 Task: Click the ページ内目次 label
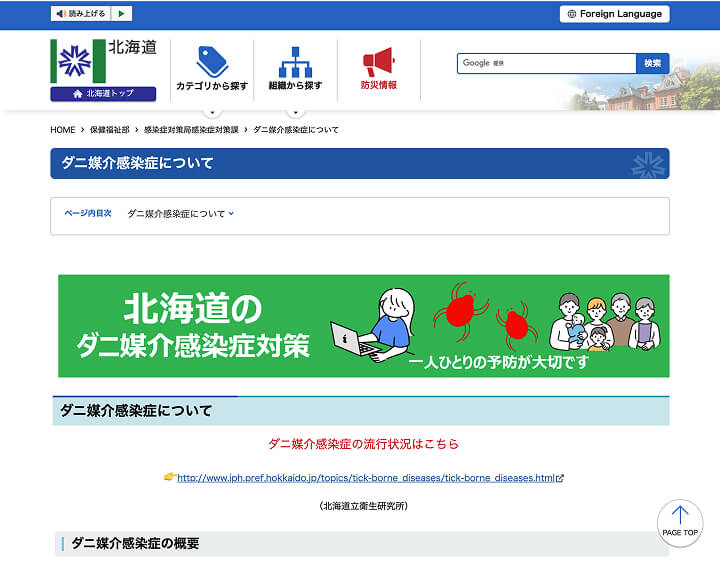coord(88,213)
